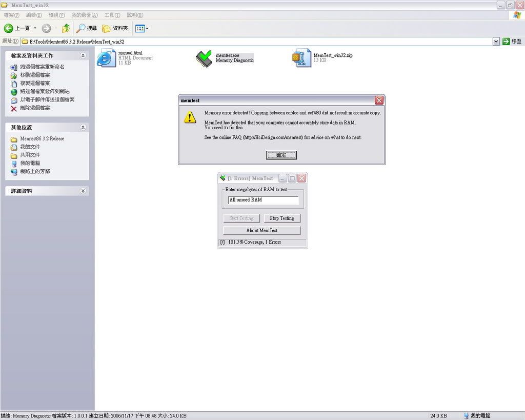Click the rename this file task icon
Screen dimensions: 525x420
14,67
